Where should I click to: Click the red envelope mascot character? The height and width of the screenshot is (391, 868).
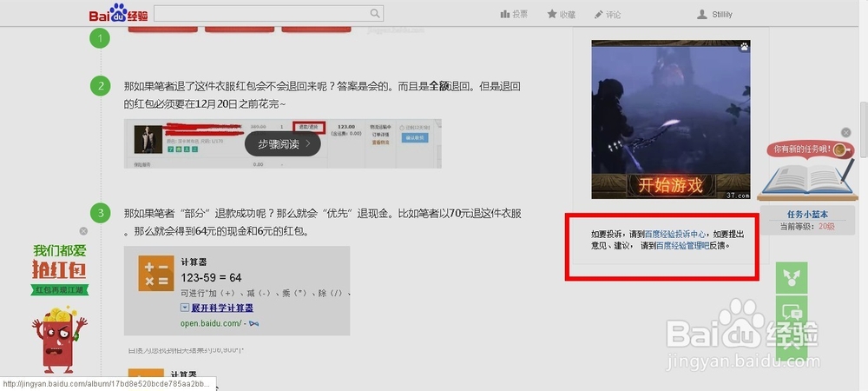(x=59, y=340)
